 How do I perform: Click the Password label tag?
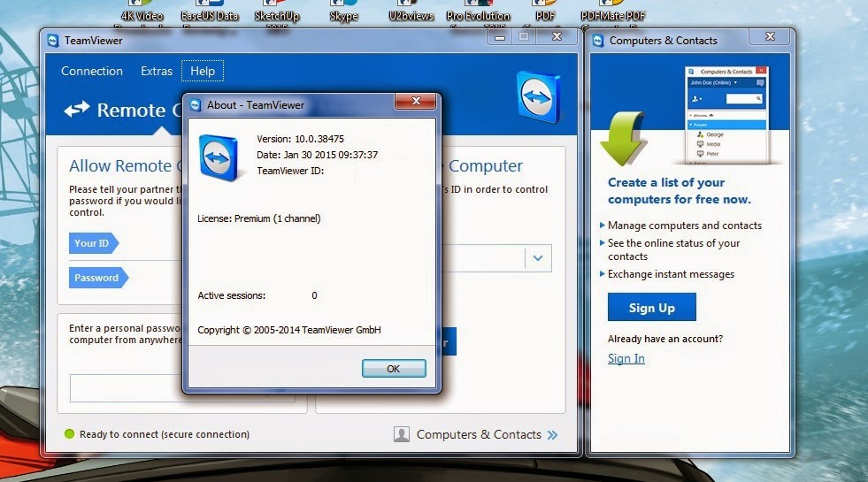(98, 278)
